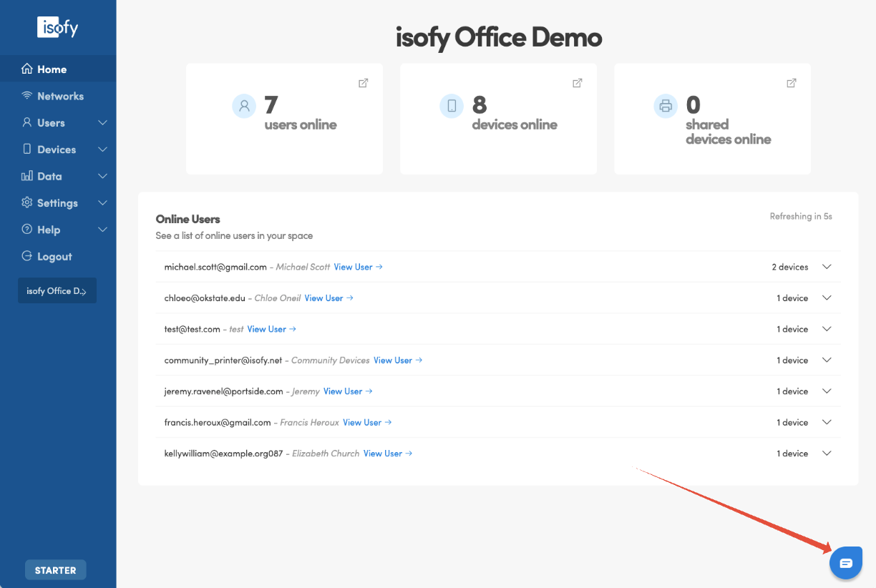Image resolution: width=876 pixels, height=588 pixels.
Task: Expand the Devices sidebar submenu chevron
Action: (102, 150)
